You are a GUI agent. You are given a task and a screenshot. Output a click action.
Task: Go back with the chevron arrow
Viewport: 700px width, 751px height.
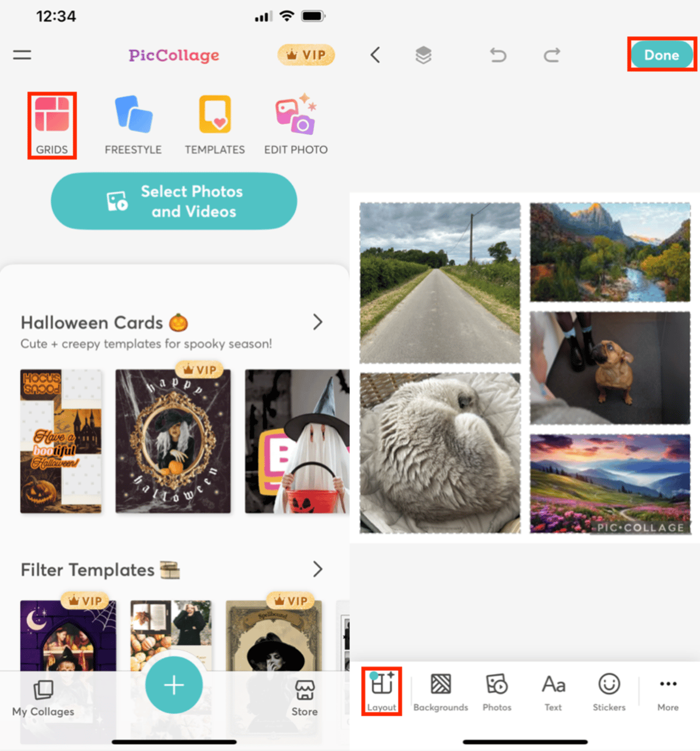coord(375,55)
